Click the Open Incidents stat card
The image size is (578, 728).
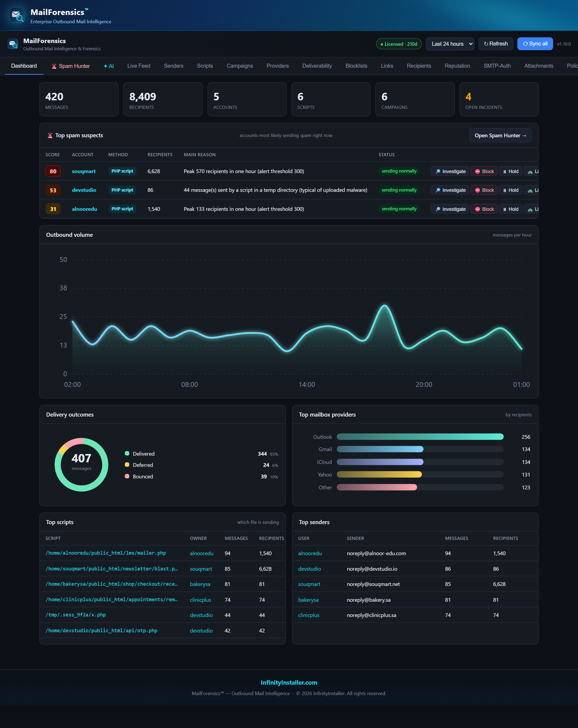click(499, 100)
